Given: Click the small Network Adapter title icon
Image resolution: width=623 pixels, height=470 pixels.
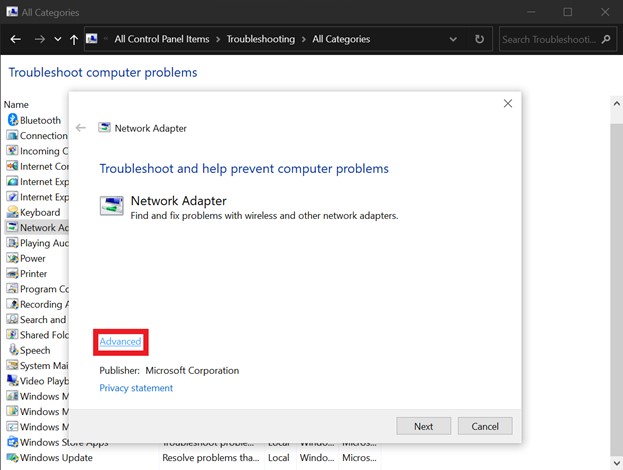Looking at the screenshot, I should tap(104, 128).
